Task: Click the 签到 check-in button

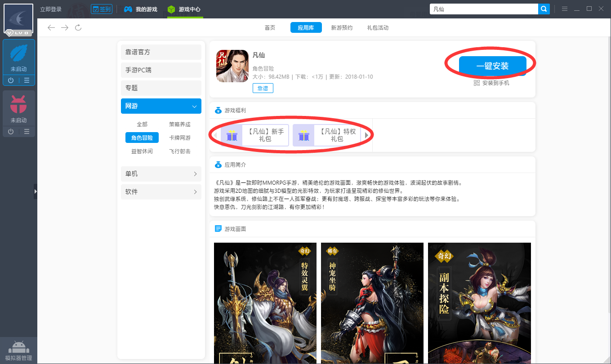Action: point(102,9)
